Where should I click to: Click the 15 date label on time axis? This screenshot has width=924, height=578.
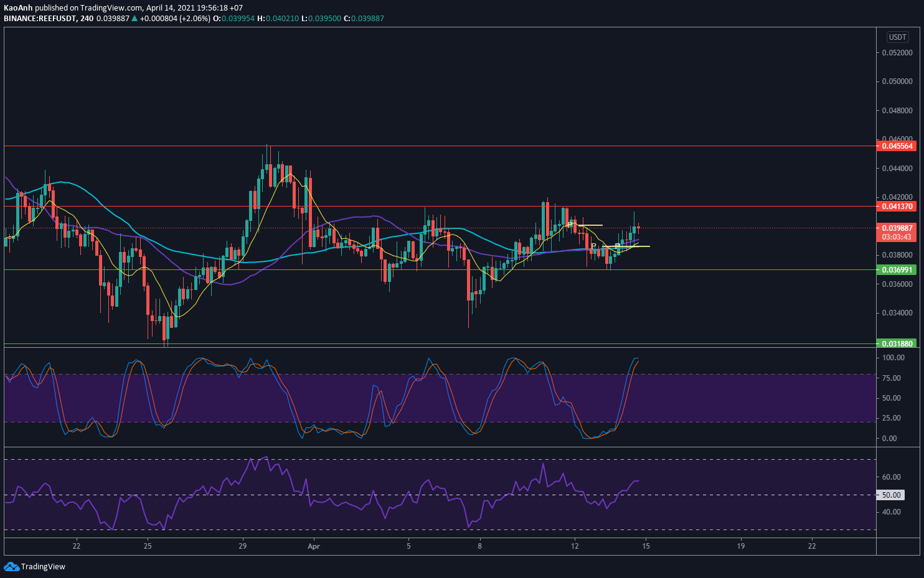(646, 546)
